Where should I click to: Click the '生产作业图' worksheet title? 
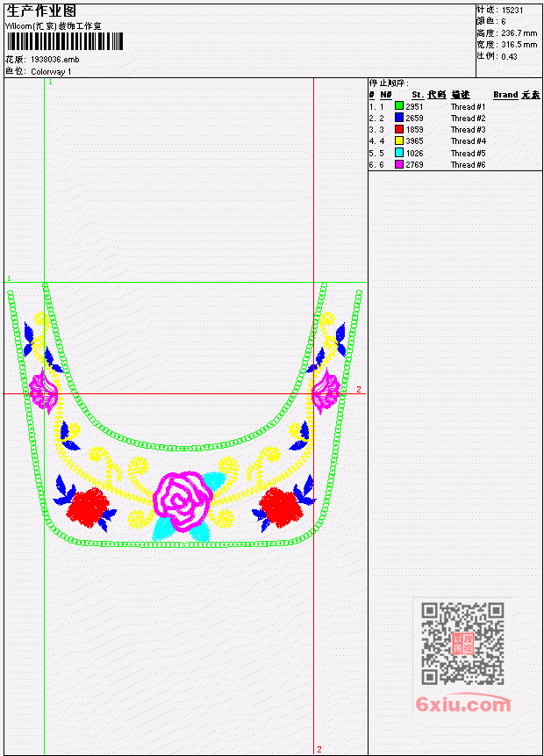41,11
